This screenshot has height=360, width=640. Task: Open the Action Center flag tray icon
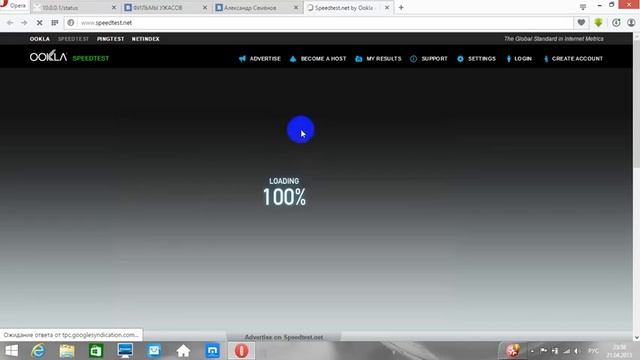click(544, 351)
